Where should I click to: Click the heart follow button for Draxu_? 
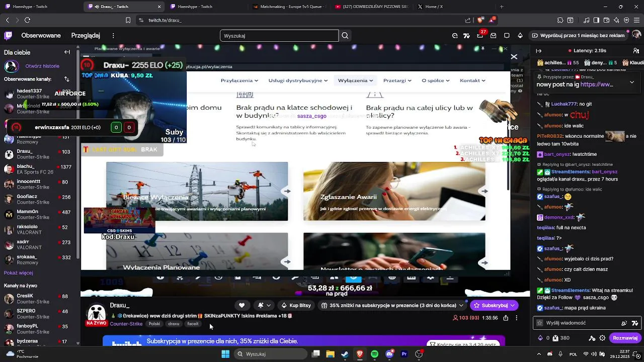pos(242,305)
